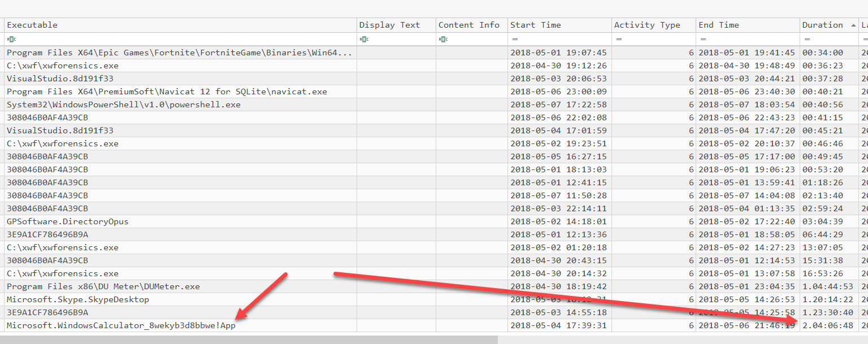Click duration value 1.23:30:40

[x=827, y=312]
